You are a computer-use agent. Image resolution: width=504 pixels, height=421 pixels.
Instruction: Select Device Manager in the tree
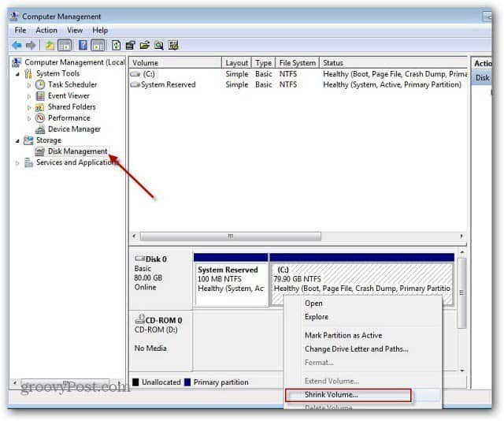pyautogui.click(x=74, y=129)
